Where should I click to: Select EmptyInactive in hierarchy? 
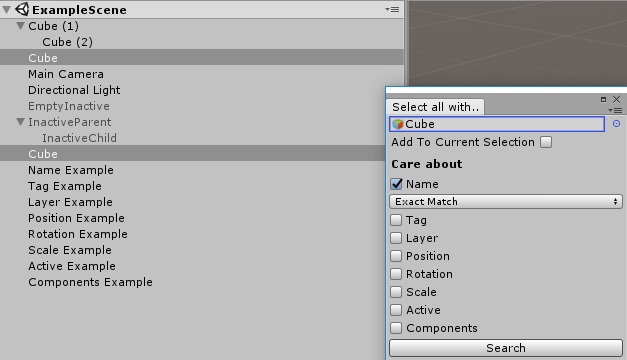coord(69,106)
